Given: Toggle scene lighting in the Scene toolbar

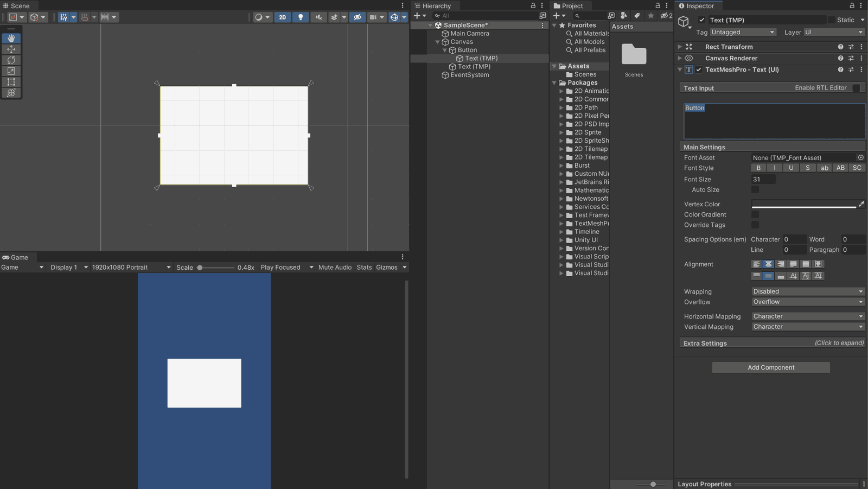Looking at the screenshot, I should pos(301,17).
